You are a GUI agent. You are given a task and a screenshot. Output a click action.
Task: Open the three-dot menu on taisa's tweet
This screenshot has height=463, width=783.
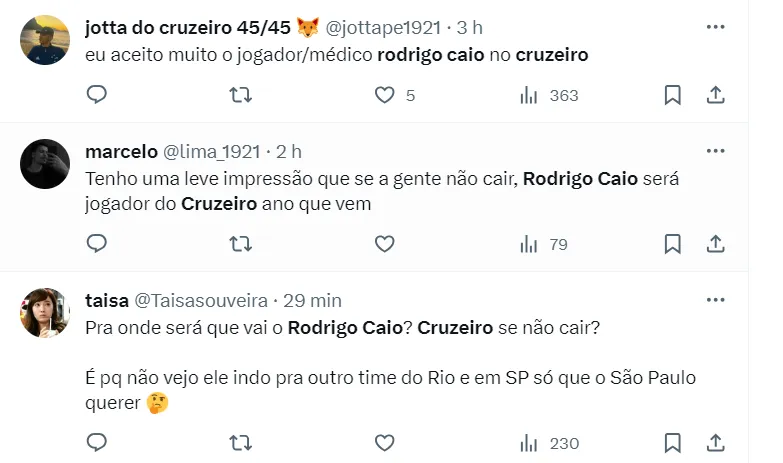pos(715,300)
